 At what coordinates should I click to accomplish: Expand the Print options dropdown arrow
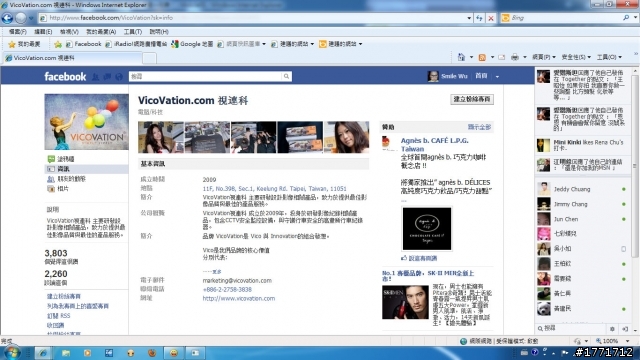[x=524, y=57]
